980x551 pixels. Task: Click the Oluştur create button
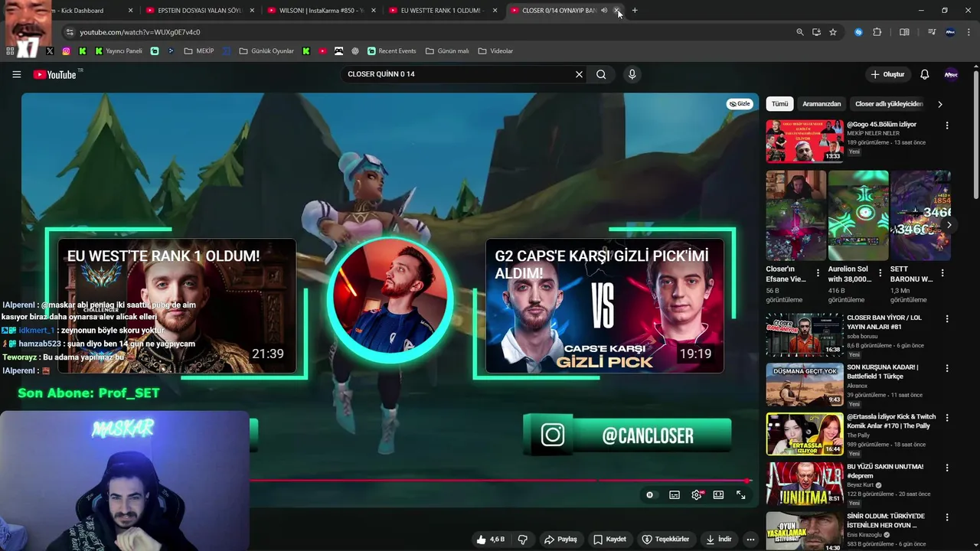[x=887, y=74]
